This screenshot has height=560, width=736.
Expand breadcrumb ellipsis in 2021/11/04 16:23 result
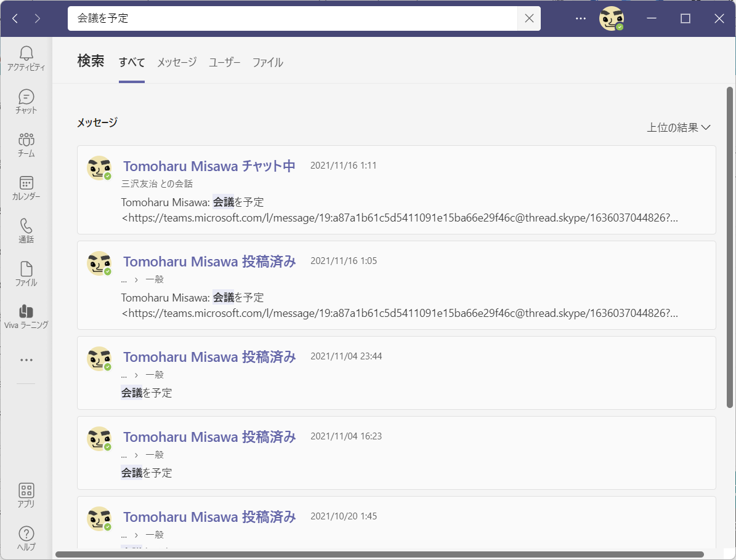pyautogui.click(x=124, y=455)
